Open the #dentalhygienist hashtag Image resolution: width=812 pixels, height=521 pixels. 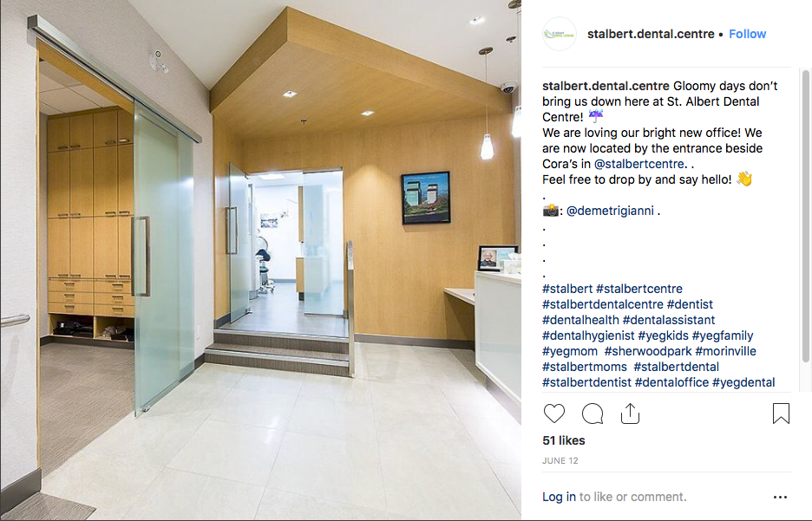pyautogui.click(x=588, y=335)
